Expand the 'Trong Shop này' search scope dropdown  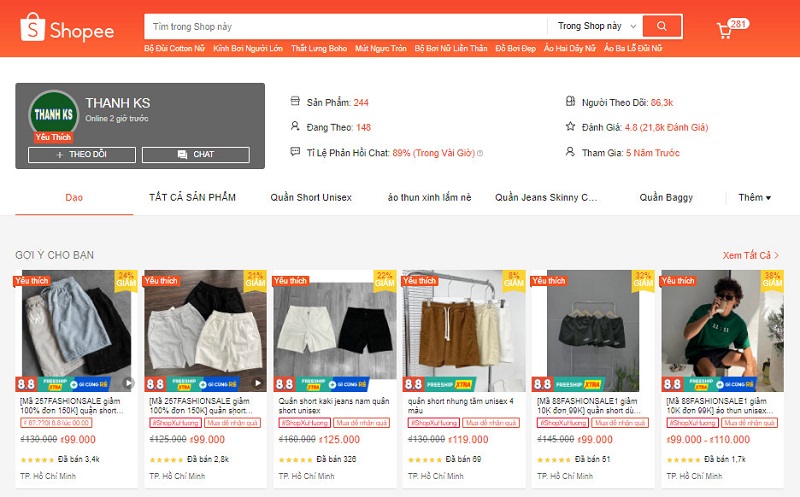click(595, 26)
